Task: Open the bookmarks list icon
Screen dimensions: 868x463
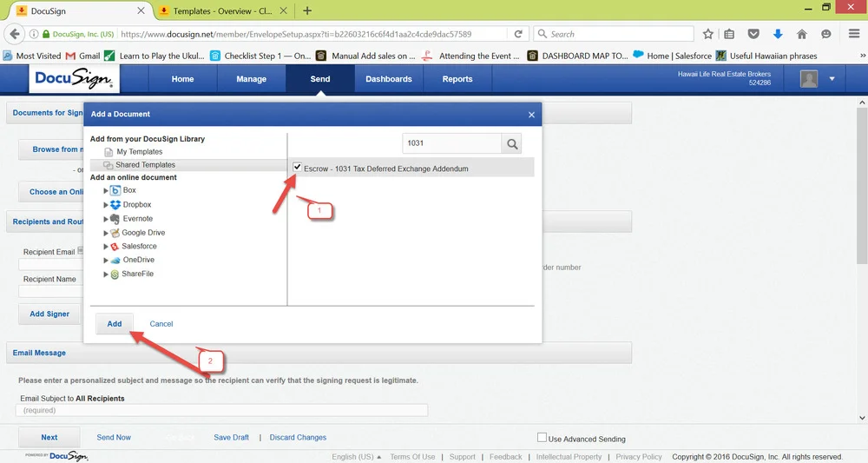Action: 730,34
